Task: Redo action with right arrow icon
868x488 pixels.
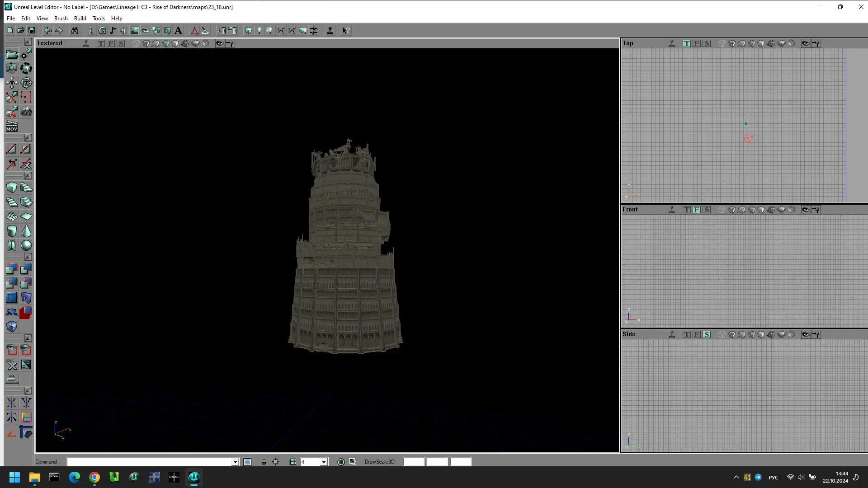Action: pos(58,30)
